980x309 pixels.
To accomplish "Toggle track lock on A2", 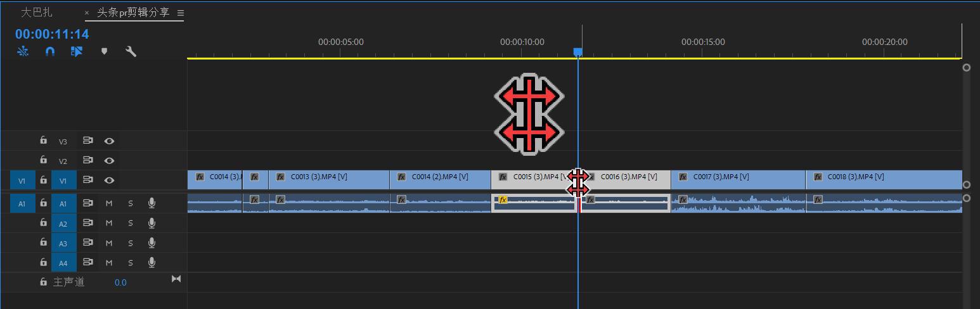I will tap(43, 223).
